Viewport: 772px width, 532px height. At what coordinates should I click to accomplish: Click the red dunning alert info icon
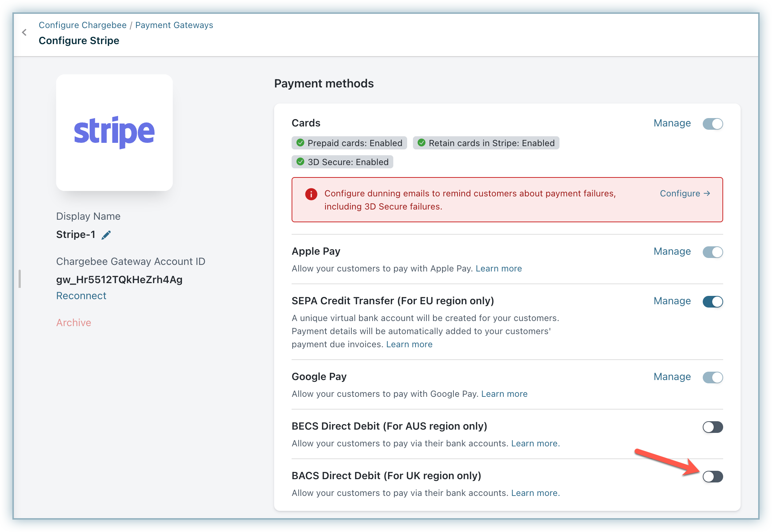tap(311, 194)
